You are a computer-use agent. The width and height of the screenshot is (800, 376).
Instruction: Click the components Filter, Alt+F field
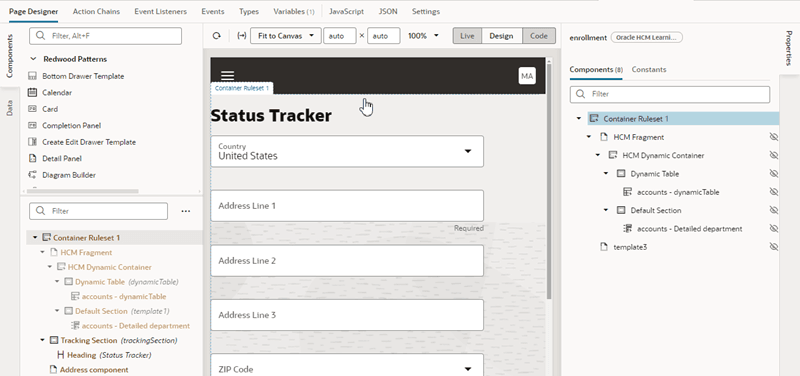[105, 36]
